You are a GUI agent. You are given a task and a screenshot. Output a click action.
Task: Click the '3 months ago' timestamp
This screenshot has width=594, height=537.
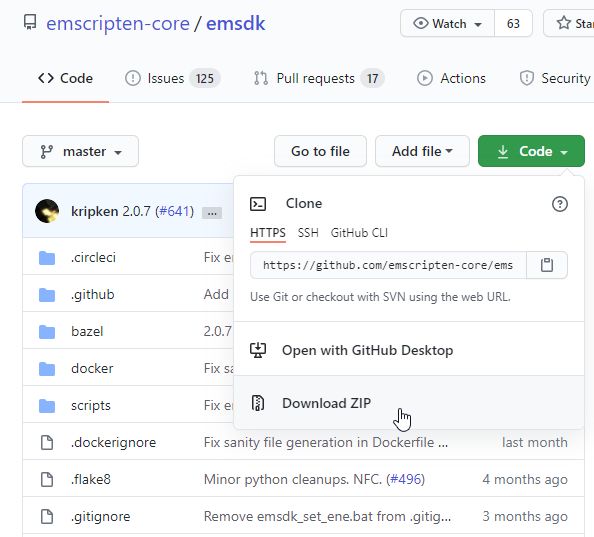[525, 517]
